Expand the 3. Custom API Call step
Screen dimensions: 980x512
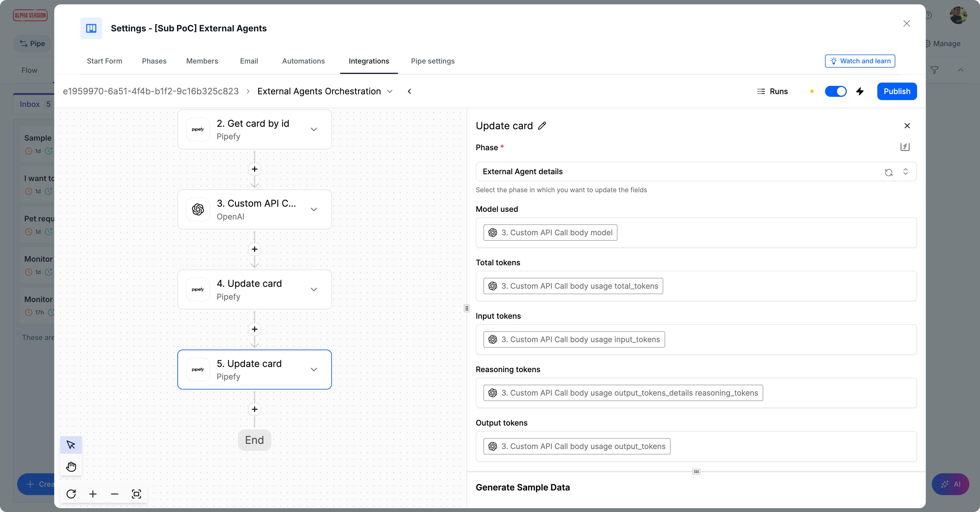click(314, 209)
